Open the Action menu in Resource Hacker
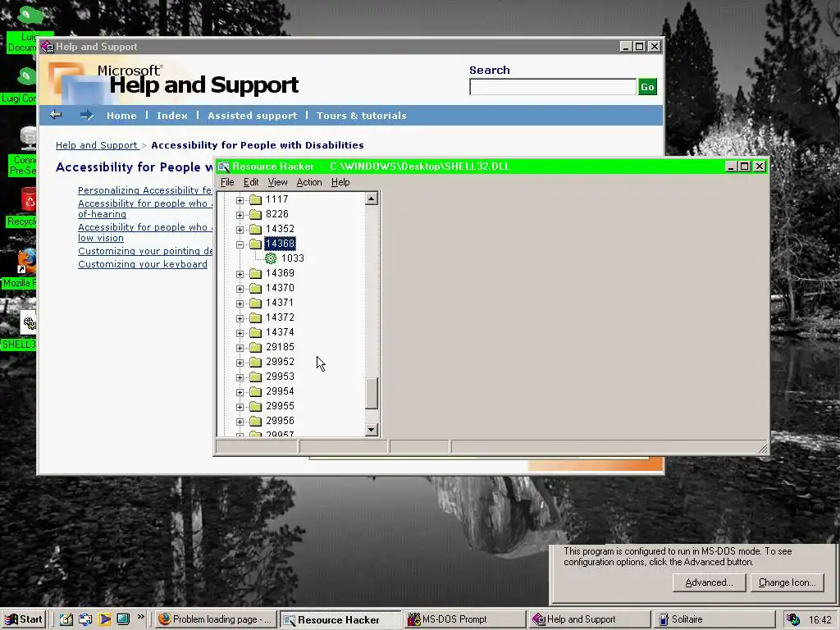Viewport: 840px width, 630px height. click(x=309, y=182)
